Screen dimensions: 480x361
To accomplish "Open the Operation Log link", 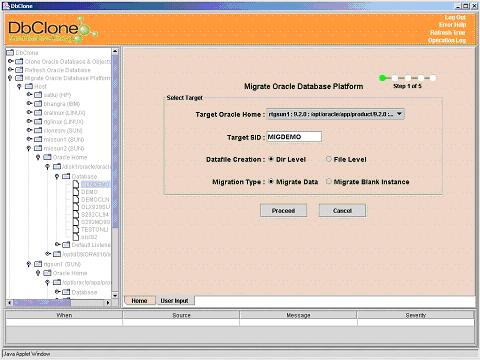I will point(447,40).
